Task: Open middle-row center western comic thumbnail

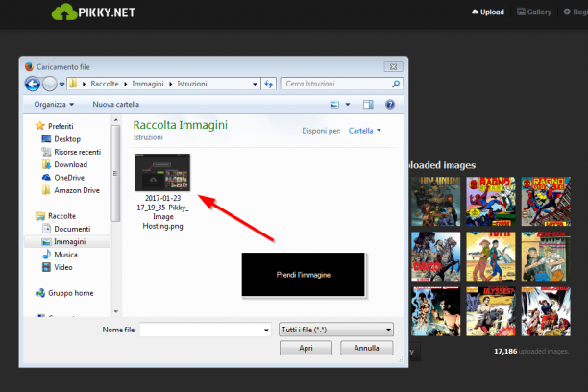Action: pyautogui.click(x=491, y=257)
